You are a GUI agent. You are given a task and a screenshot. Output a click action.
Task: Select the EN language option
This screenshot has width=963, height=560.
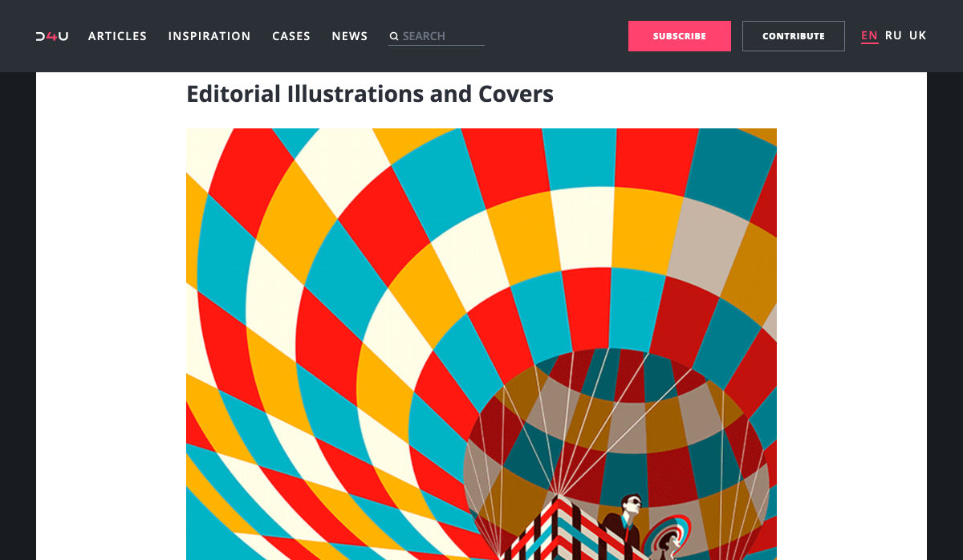869,35
